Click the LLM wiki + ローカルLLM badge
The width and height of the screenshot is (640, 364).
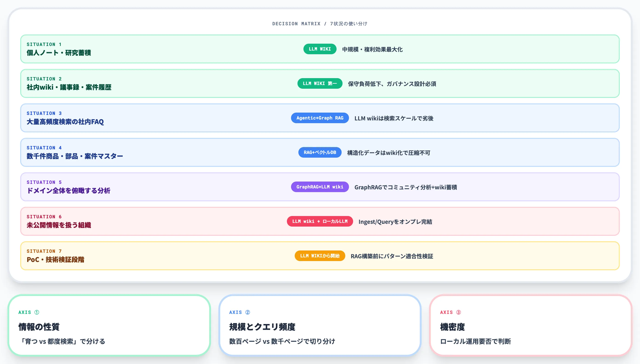coord(320,222)
